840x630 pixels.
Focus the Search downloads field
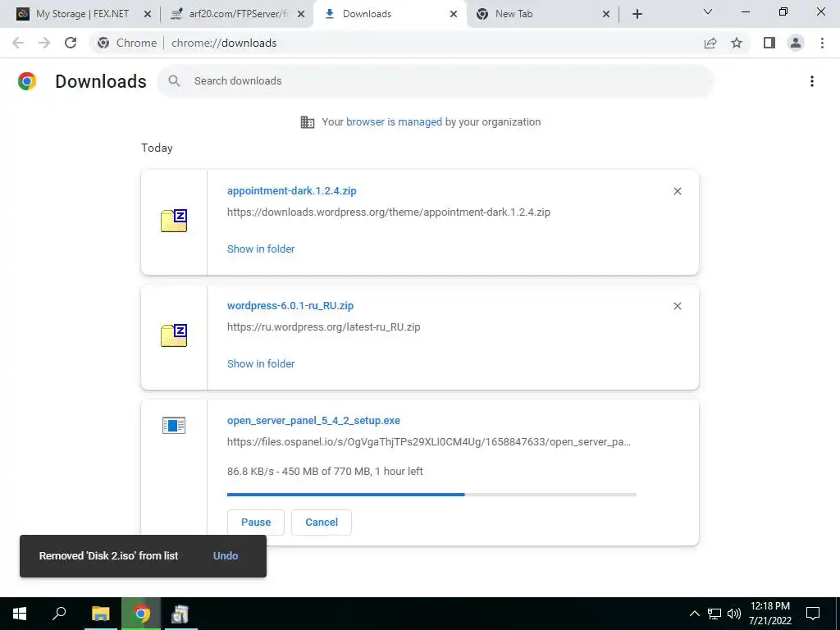click(436, 81)
